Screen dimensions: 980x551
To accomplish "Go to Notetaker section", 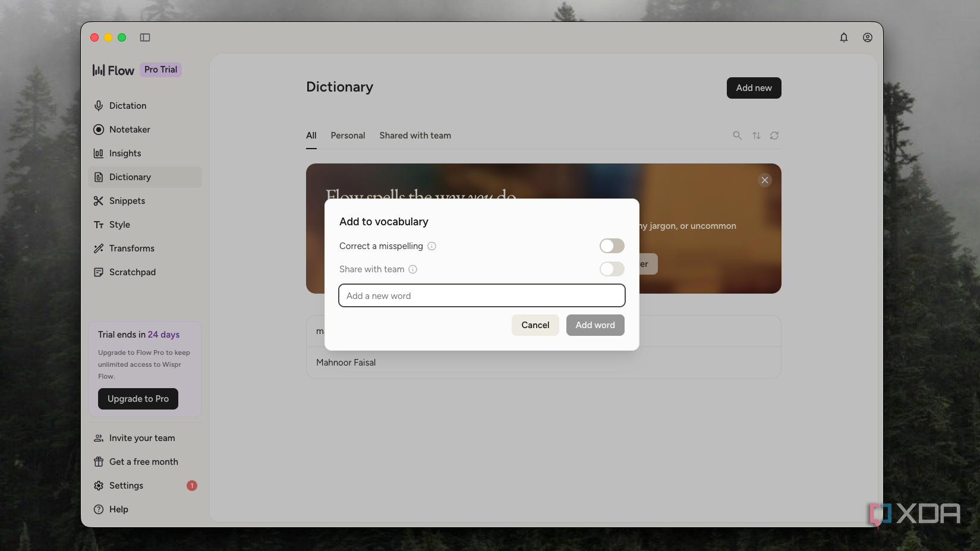I will point(145,130).
